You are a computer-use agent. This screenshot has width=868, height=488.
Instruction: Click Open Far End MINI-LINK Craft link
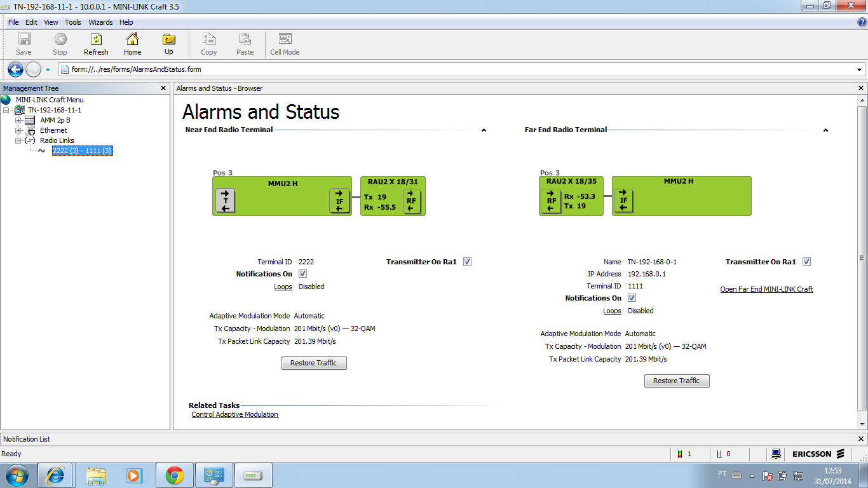click(x=766, y=289)
